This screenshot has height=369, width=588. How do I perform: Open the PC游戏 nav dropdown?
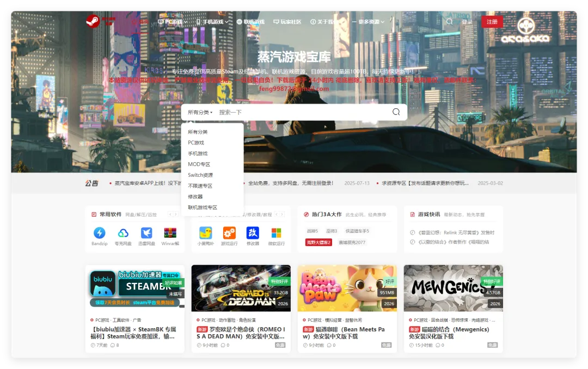173,22
